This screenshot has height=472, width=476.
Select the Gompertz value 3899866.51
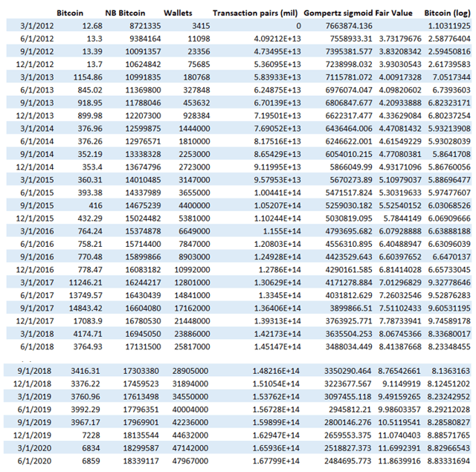tap(351, 308)
